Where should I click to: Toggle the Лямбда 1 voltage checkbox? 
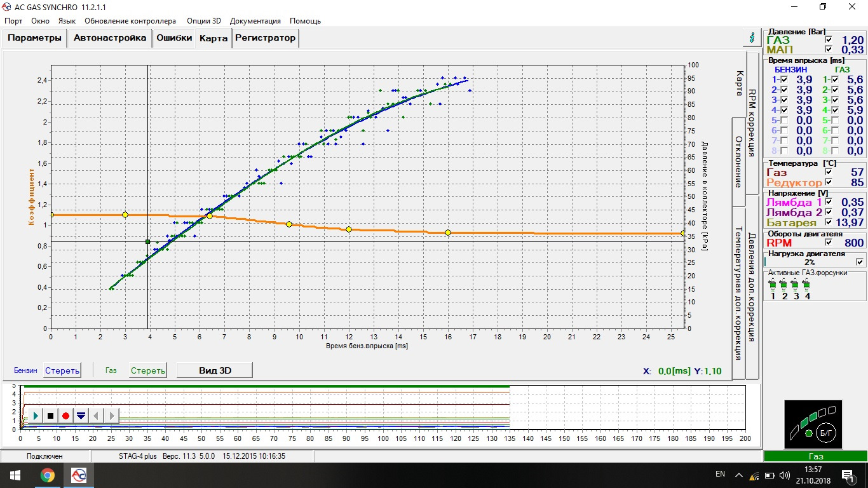pos(828,202)
